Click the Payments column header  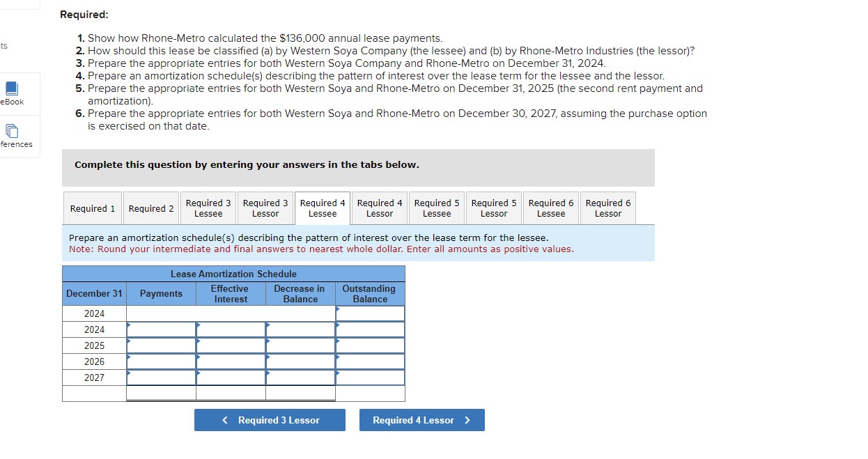[x=161, y=293]
